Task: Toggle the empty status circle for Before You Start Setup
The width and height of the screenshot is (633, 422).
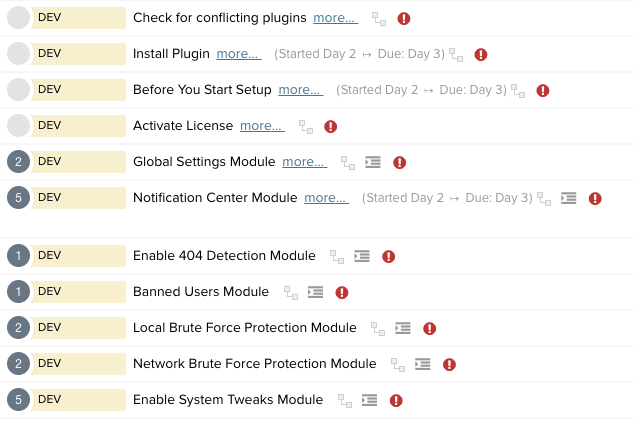Action: click(19, 90)
